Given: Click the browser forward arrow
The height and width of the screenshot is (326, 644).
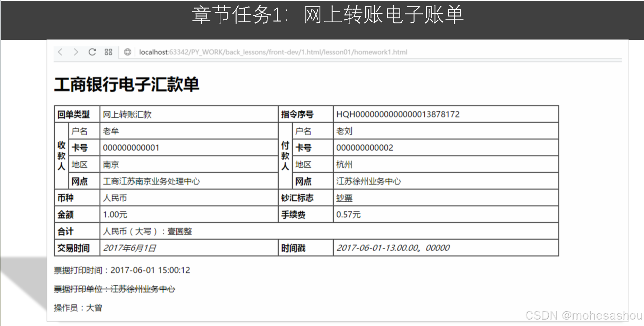Looking at the screenshot, I should point(76,52).
